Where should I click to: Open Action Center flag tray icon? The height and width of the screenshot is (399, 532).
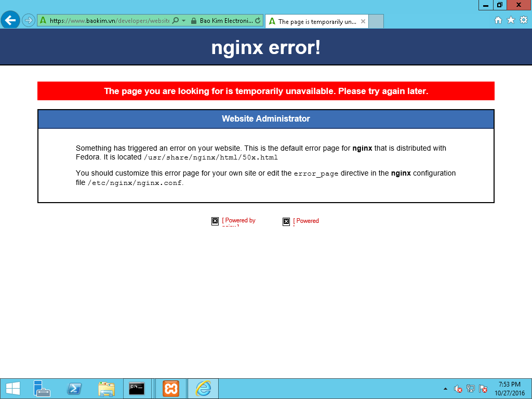(483, 389)
